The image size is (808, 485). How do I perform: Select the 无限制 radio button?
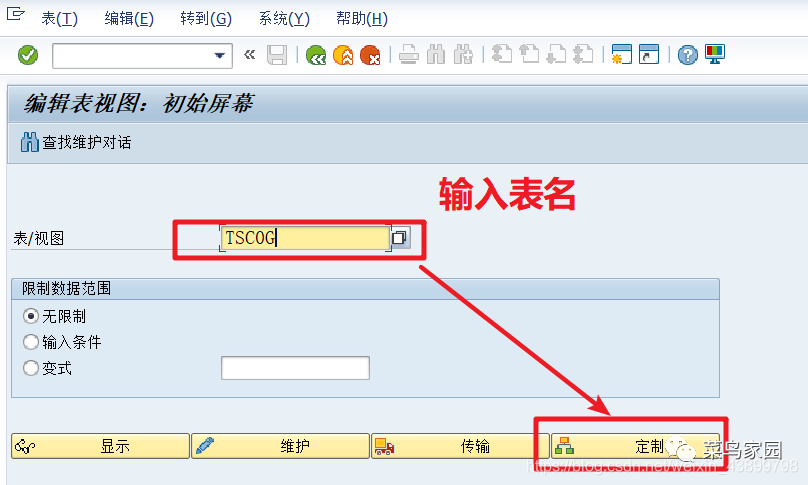point(30,316)
